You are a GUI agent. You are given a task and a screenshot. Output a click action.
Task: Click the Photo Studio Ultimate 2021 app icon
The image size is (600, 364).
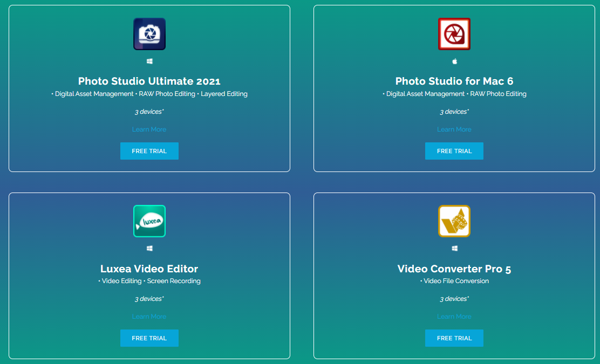[149, 34]
